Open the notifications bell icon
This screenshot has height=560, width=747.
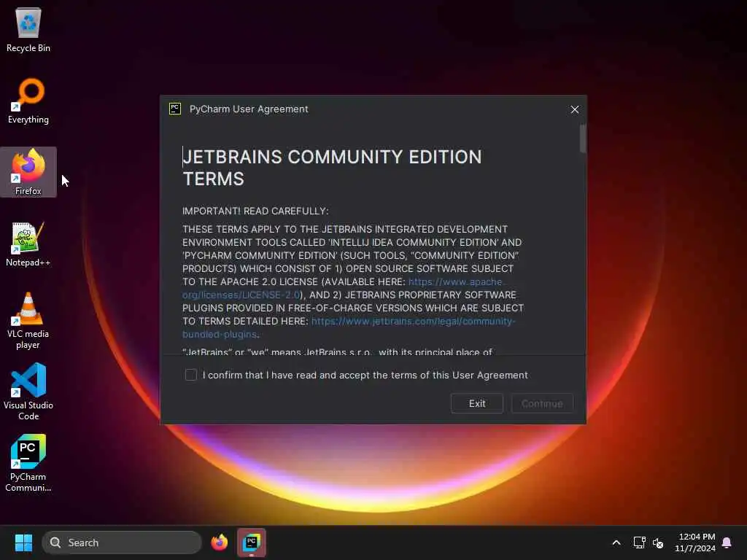727,542
